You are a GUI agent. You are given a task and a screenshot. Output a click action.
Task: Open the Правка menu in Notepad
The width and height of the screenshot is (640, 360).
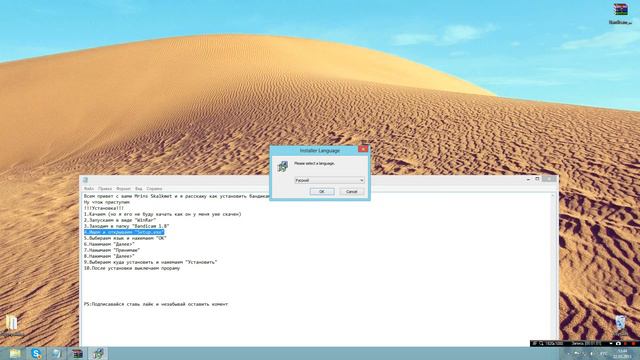(x=105, y=189)
